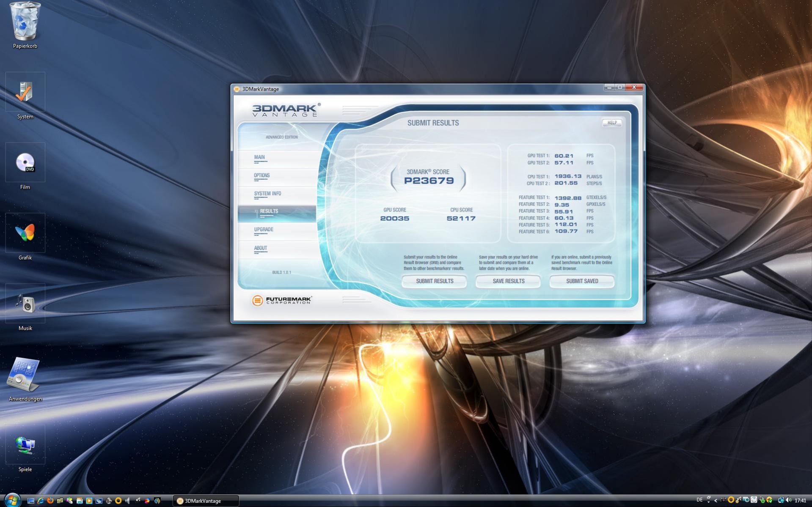Image resolution: width=812 pixels, height=507 pixels.
Task: Open the volume control tray icon
Action: [788, 500]
